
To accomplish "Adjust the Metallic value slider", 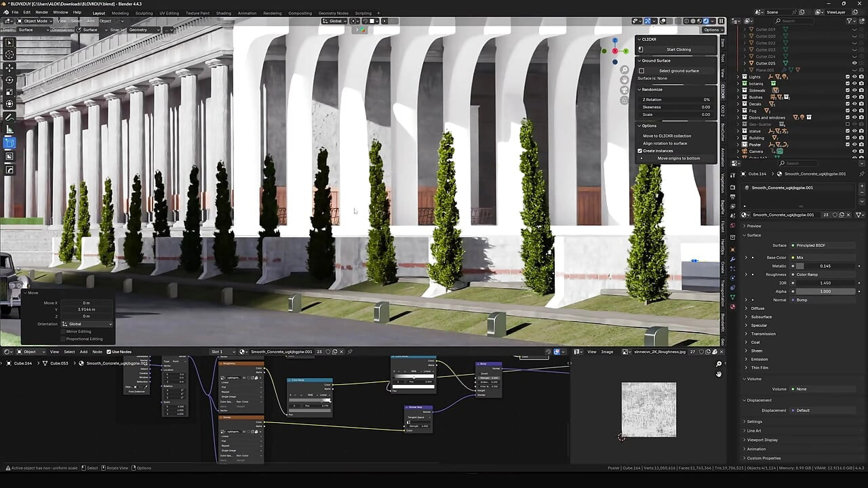I will (825, 266).
